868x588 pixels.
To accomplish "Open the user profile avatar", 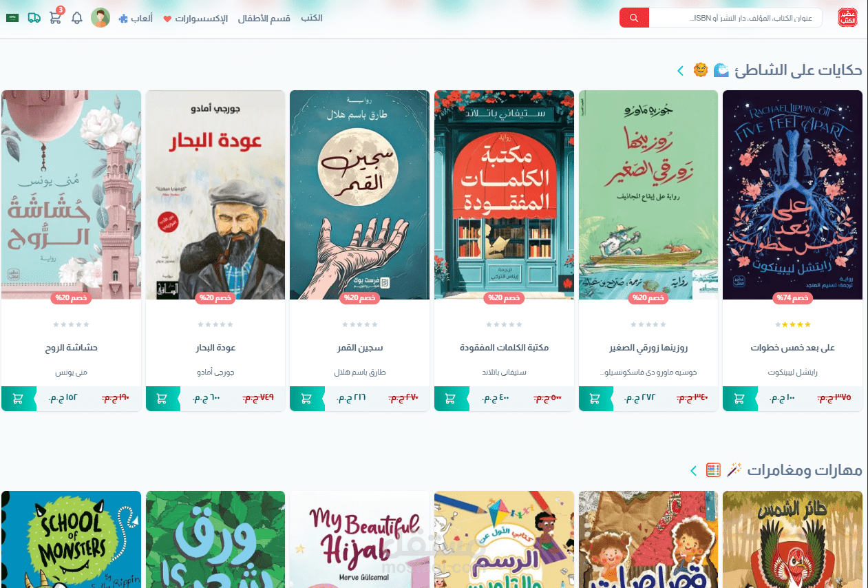I will coord(100,18).
